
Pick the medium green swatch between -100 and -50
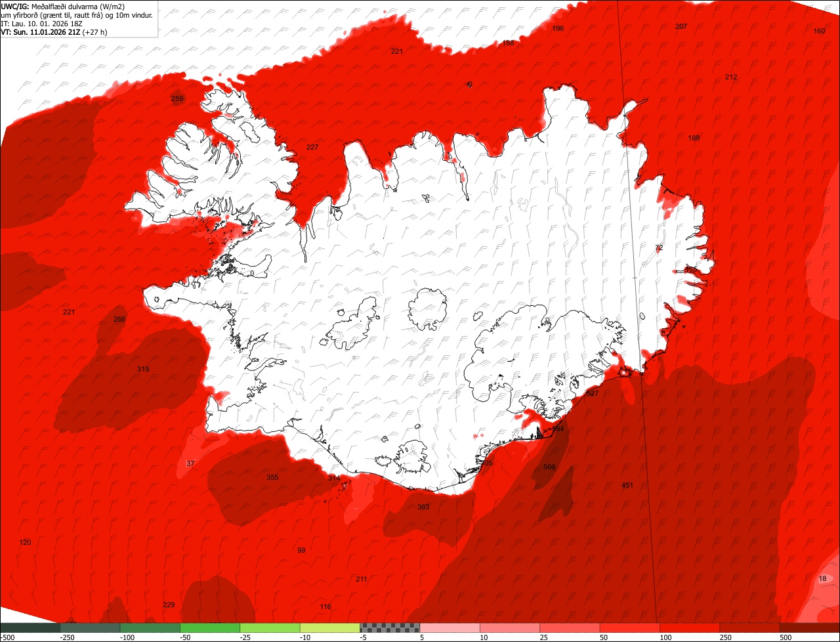[150, 628]
